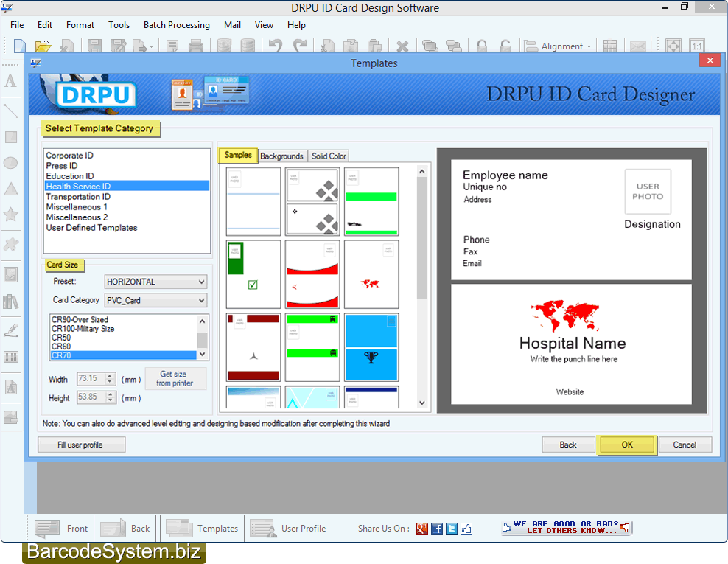Select the red world map template thumbnail
The height and width of the screenshot is (564, 728).
point(371,274)
